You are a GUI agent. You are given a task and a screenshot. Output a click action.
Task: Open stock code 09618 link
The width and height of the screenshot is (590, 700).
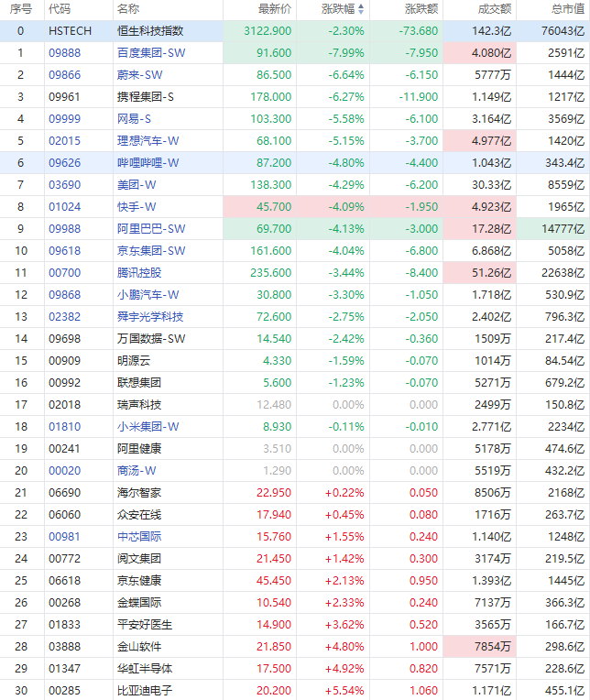(x=65, y=250)
